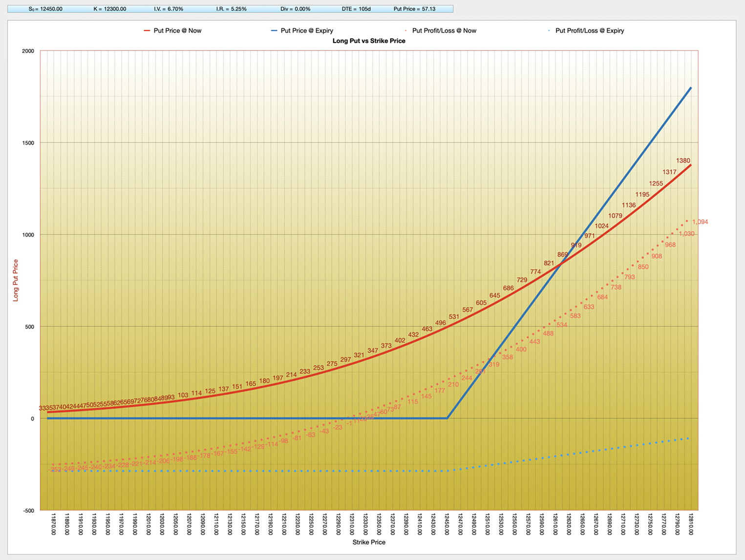This screenshot has height=560, width=745.
Task: Toggle visibility of Put Price @ Expiry series
Action: [308, 30]
